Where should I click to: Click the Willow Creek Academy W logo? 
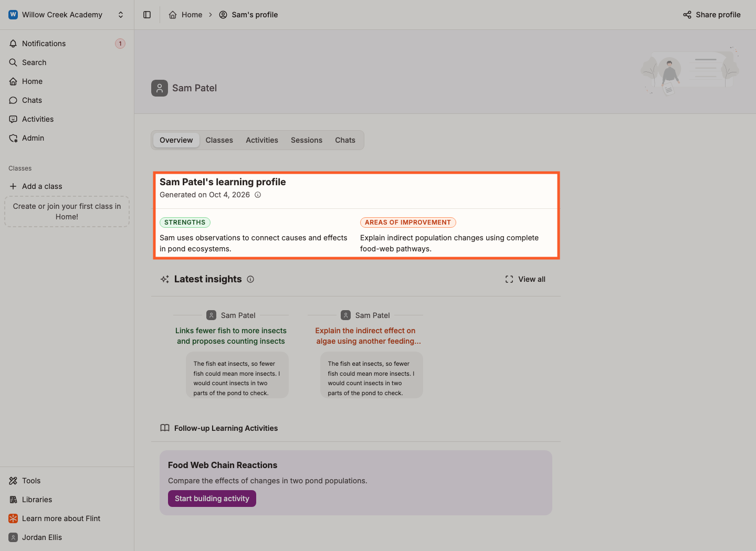click(x=13, y=15)
